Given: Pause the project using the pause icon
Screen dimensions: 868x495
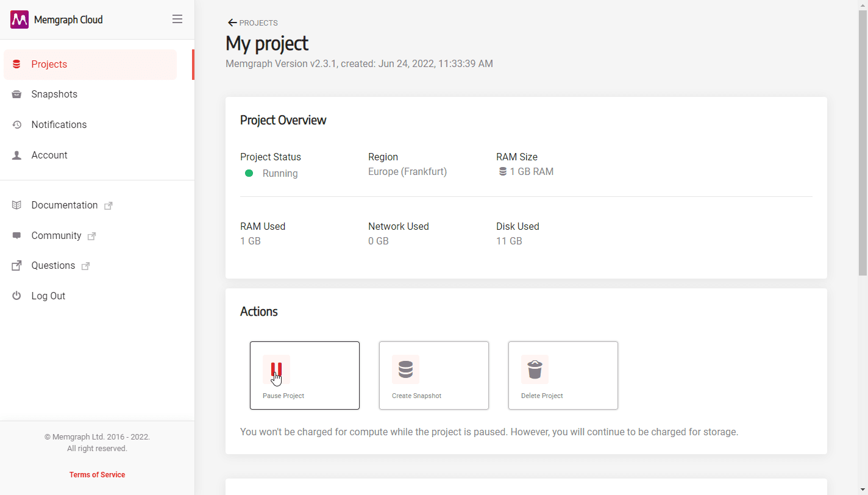Looking at the screenshot, I should [x=276, y=369].
